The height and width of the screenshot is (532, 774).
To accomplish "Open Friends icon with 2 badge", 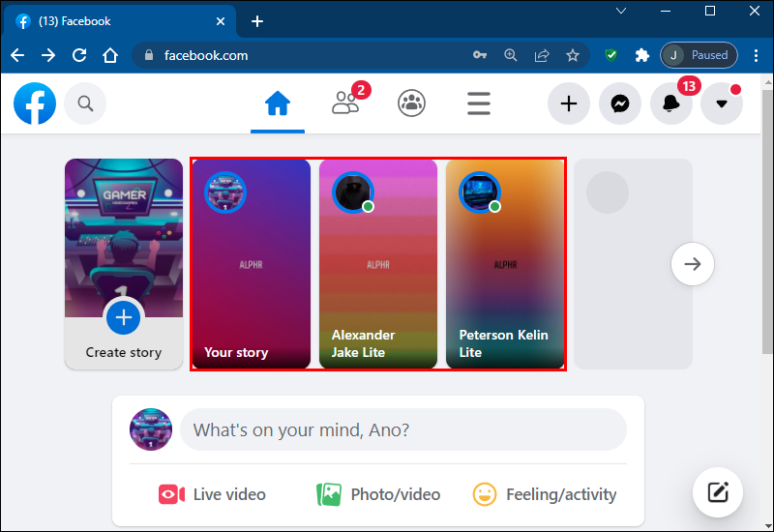I will [x=345, y=103].
